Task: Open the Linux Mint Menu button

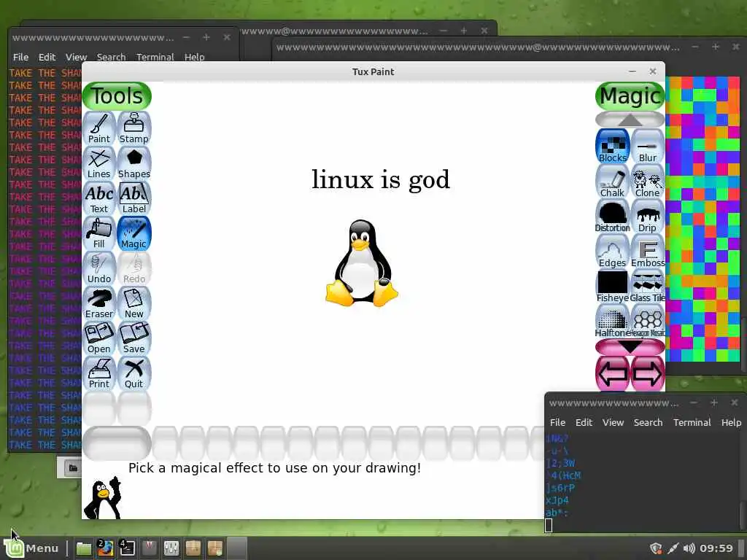Action: click(31, 548)
